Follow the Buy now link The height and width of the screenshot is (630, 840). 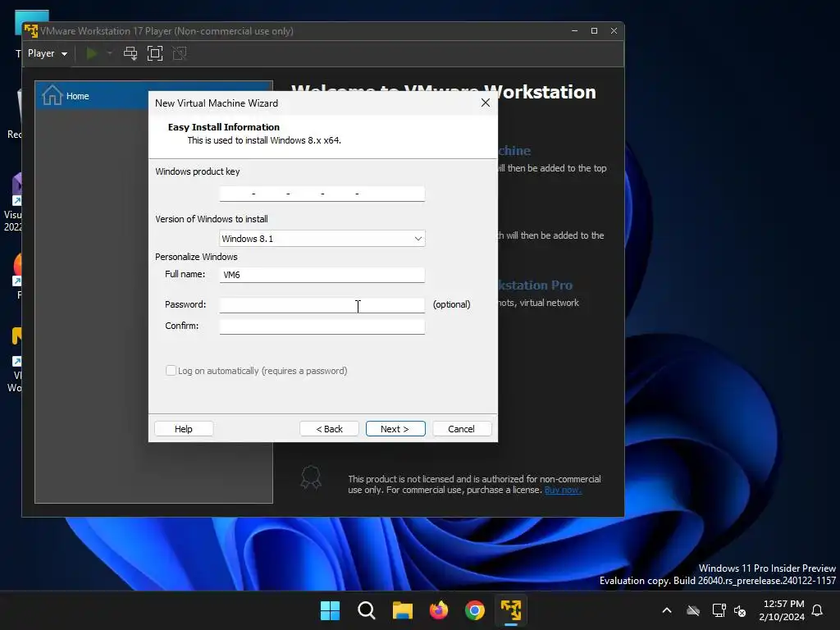(x=563, y=490)
